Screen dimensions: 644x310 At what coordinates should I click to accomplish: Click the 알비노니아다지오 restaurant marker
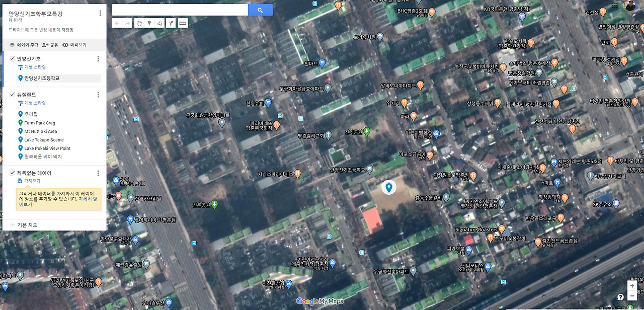[x=421, y=85]
